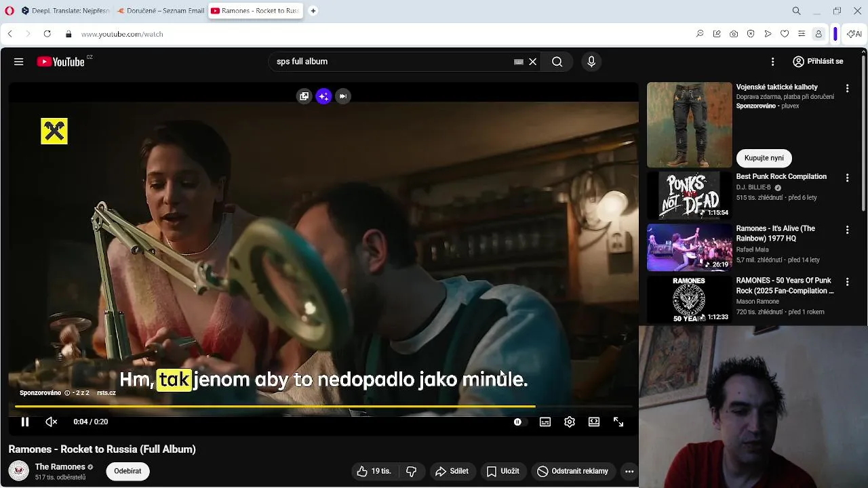
Task: Click zoom-out magnifier in address bar
Action: 700,34
